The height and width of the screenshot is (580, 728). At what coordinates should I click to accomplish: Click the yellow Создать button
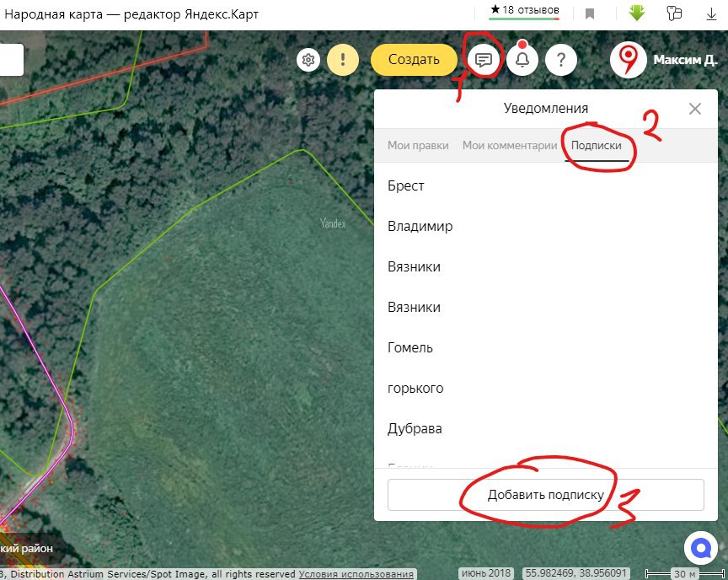(x=414, y=60)
